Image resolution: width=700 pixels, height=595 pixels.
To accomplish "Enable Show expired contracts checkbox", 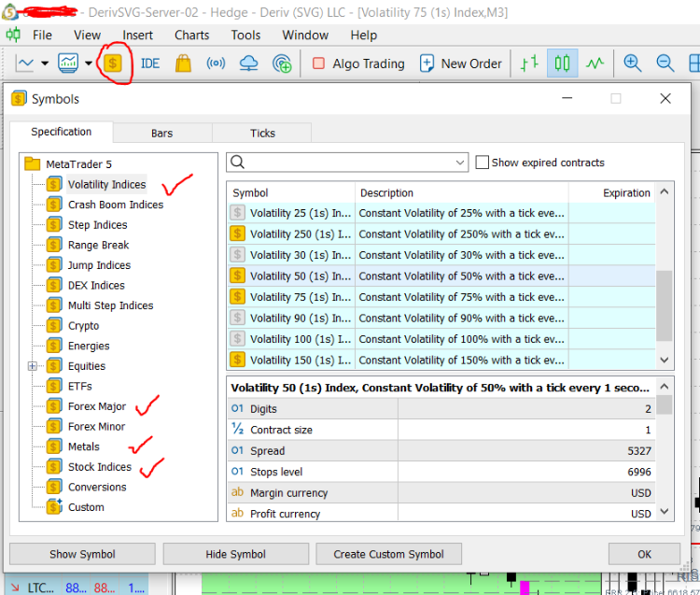I will (483, 163).
